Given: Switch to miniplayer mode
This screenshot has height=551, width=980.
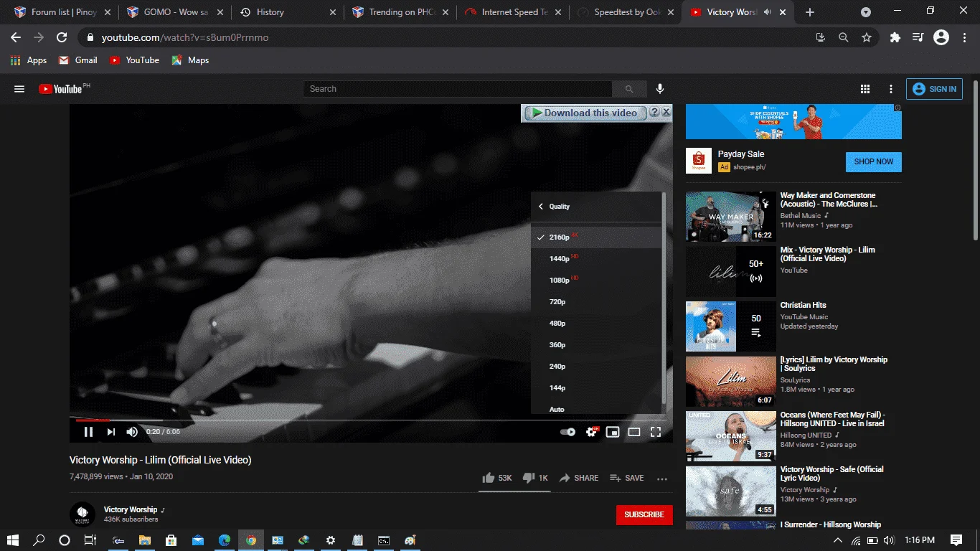Looking at the screenshot, I should tap(613, 432).
